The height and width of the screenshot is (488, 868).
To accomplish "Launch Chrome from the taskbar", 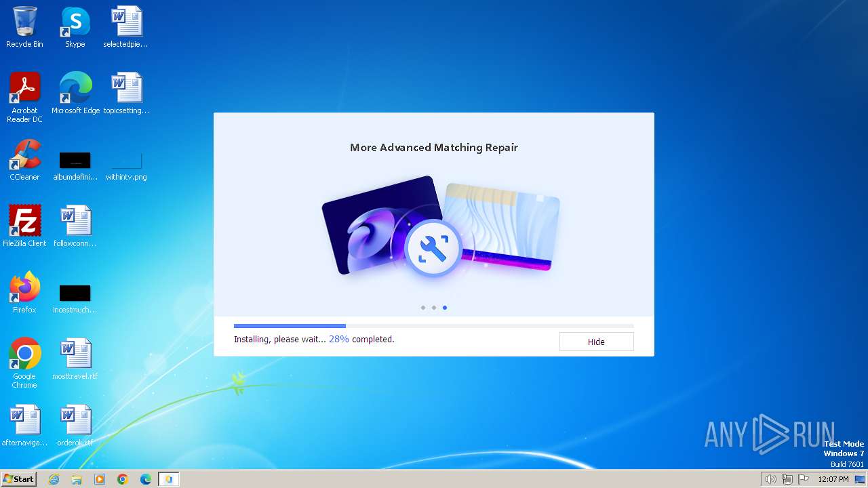I will [123, 479].
